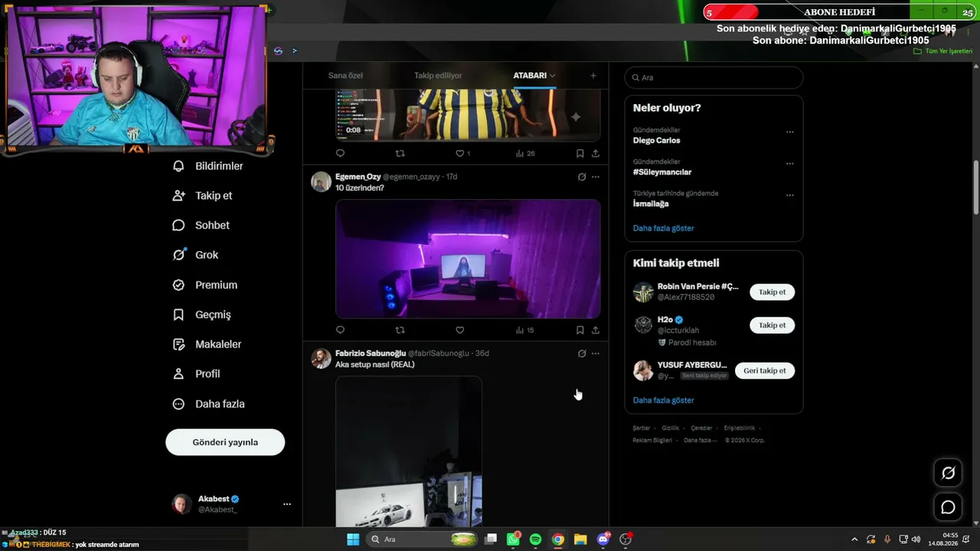Open the Premium verified badge icon
The image size is (980, 551).
point(178,285)
